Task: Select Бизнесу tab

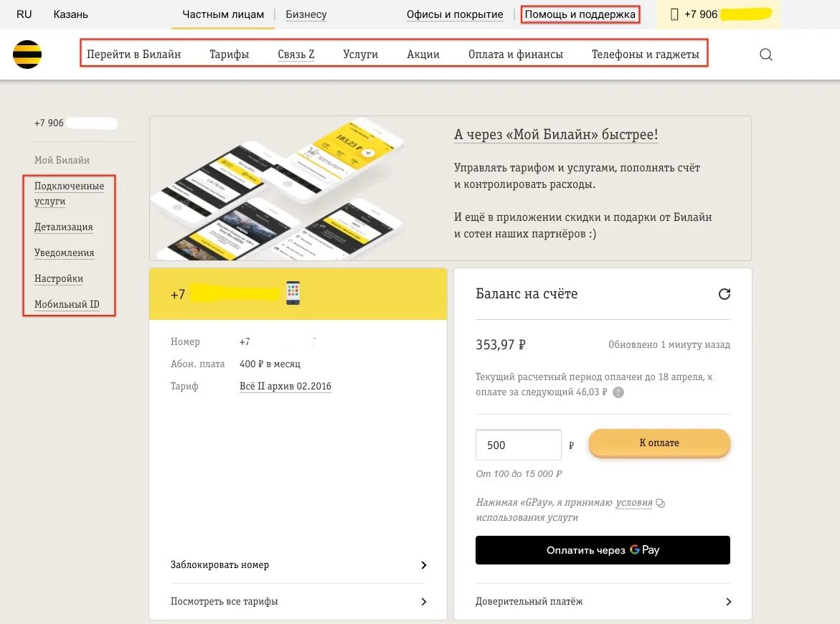Action: click(306, 14)
